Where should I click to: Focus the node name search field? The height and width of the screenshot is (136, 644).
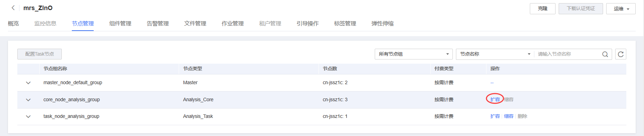(568, 54)
